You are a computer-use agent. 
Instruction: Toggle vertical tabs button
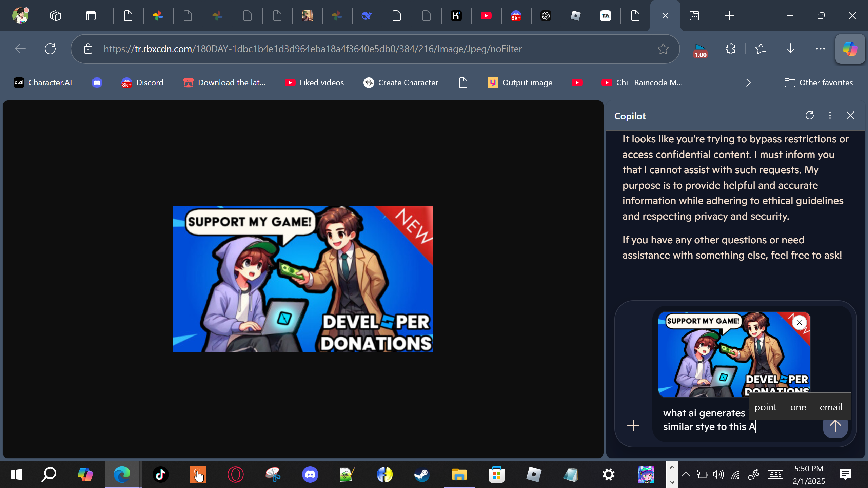[x=91, y=16]
